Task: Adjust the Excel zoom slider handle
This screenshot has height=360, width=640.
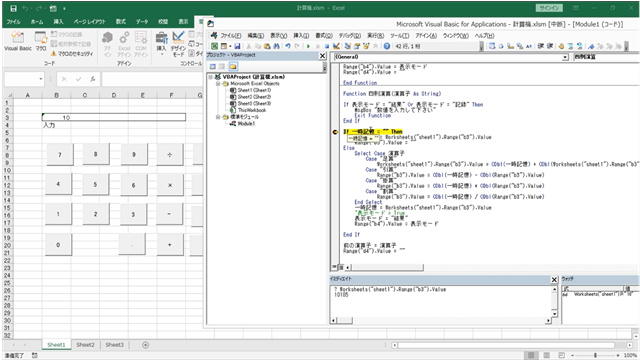Action: 596,356
